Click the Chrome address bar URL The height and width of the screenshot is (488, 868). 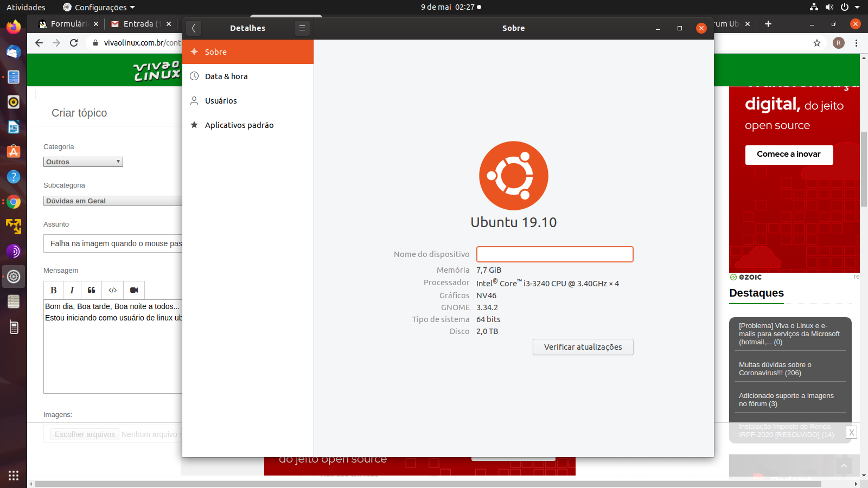click(142, 43)
